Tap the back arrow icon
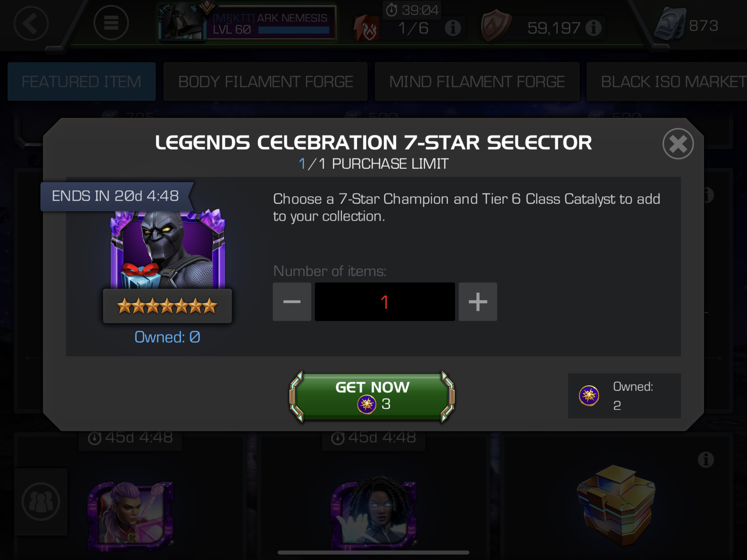This screenshot has height=560, width=747. coord(31,24)
